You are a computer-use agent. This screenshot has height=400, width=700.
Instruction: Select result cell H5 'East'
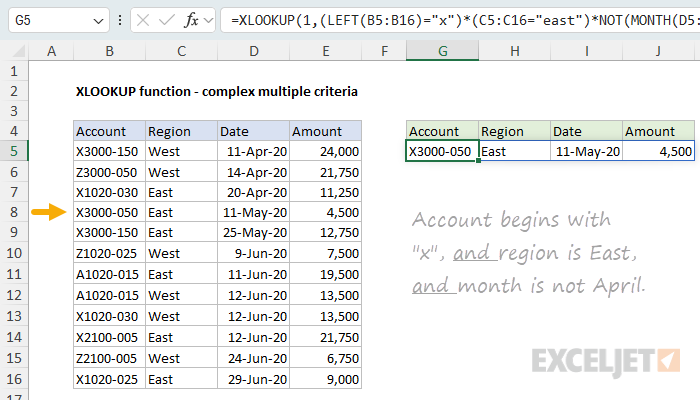tap(515, 151)
